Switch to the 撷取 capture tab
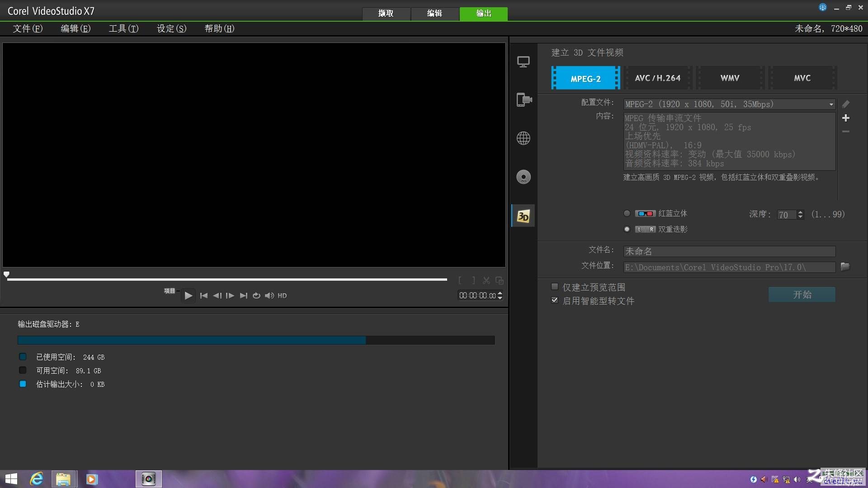Image resolution: width=868 pixels, height=488 pixels. [386, 14]
